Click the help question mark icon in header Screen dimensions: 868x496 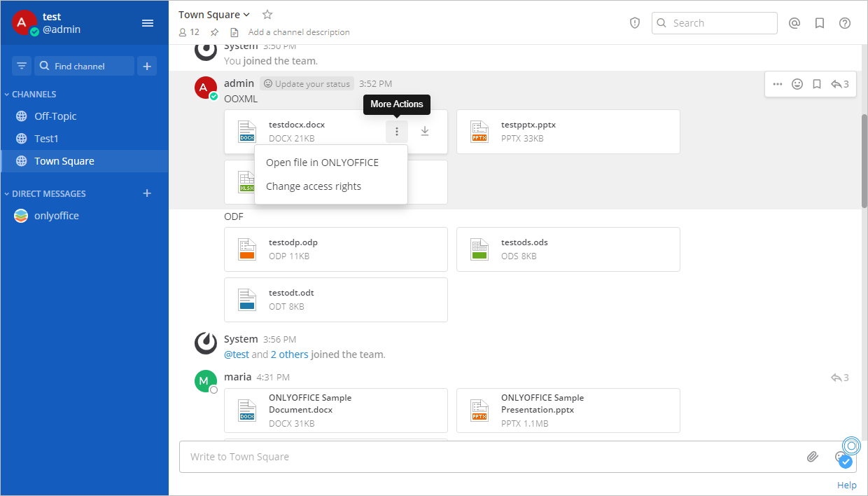(x=845, y=23)
